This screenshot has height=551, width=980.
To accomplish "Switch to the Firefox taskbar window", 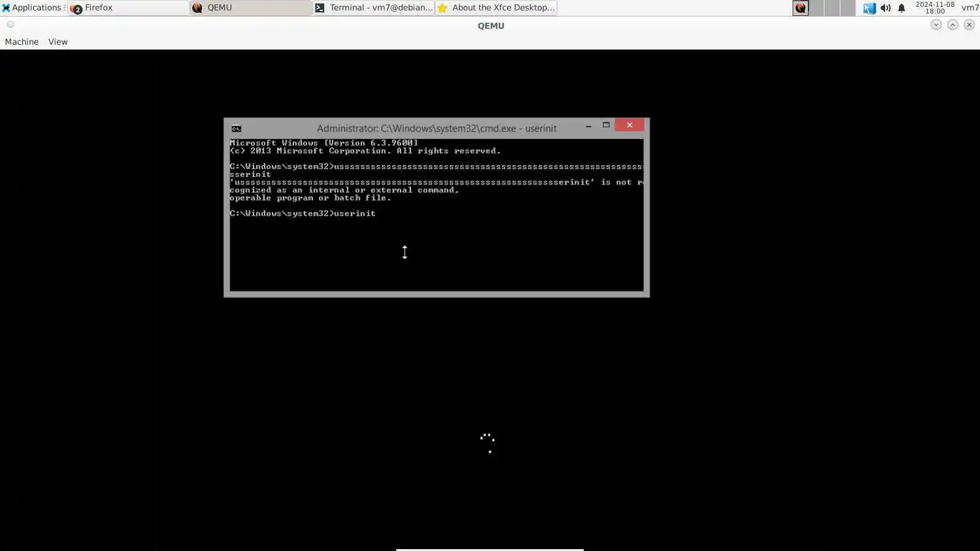I will (128, 7).
